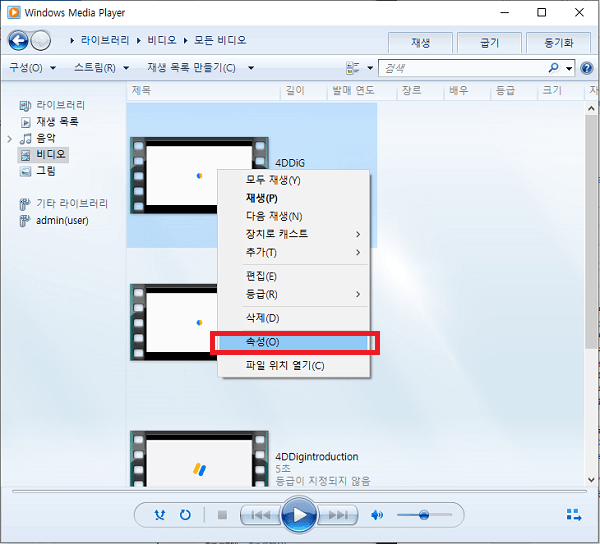The width and height of the screenshot is (600, 544).
Task: Click the Next track button
Action: pos(338,515)
